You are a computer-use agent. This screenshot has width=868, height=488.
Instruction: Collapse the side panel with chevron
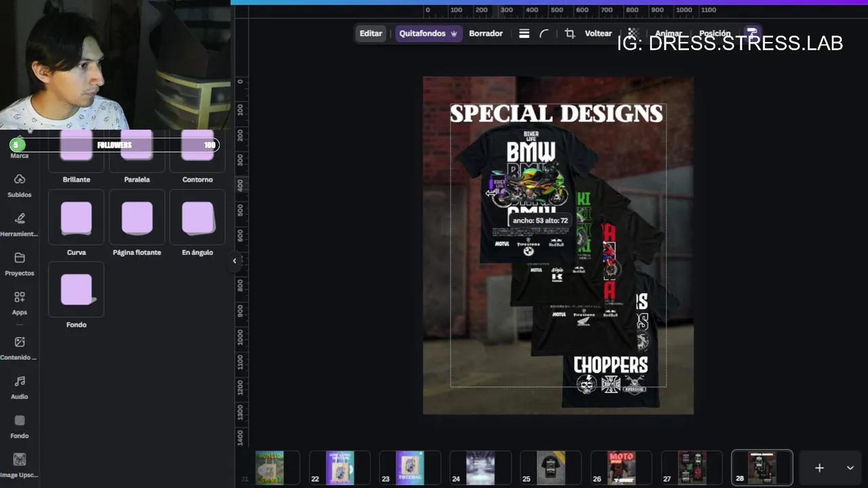tap(235, 261)
